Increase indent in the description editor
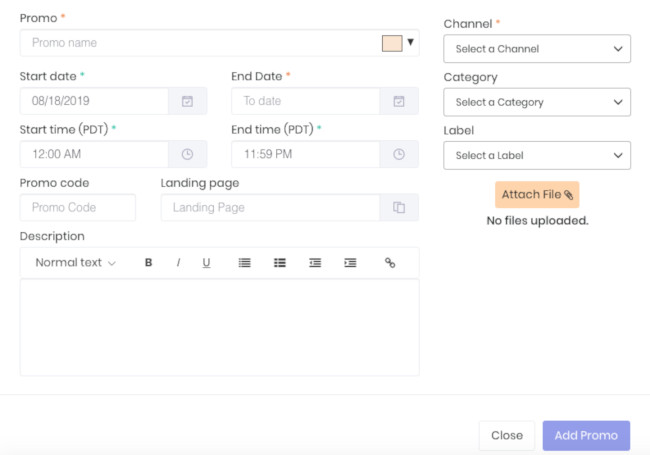 (x=350, y=263)
